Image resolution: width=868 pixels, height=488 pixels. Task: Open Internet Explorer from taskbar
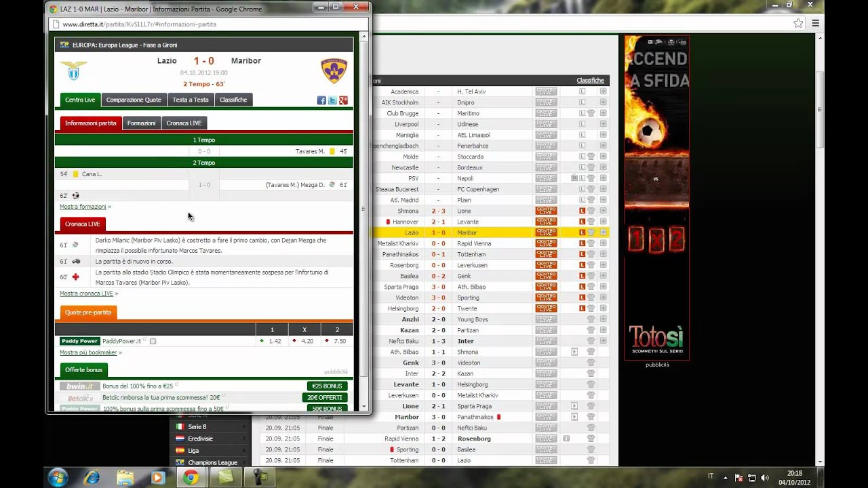click(92, 477)
